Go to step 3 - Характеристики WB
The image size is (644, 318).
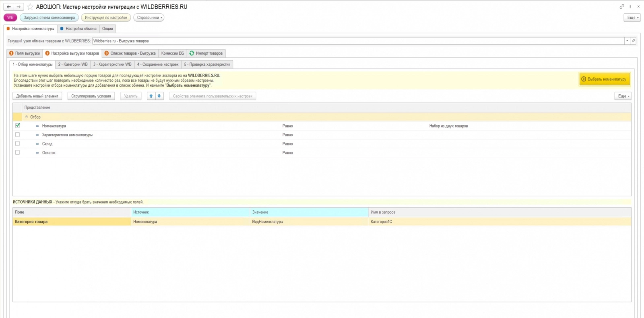point(112,64)
